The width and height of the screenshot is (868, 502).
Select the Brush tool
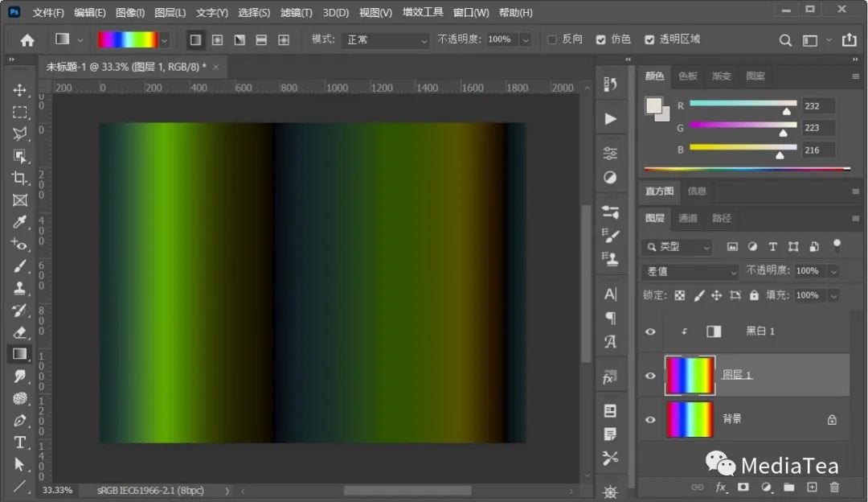pos(20,266)
